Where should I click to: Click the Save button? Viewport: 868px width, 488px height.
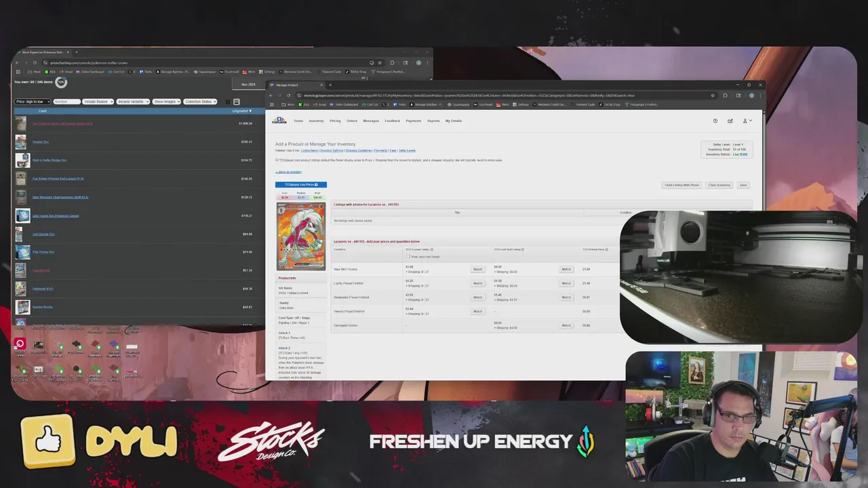[743, 185]
